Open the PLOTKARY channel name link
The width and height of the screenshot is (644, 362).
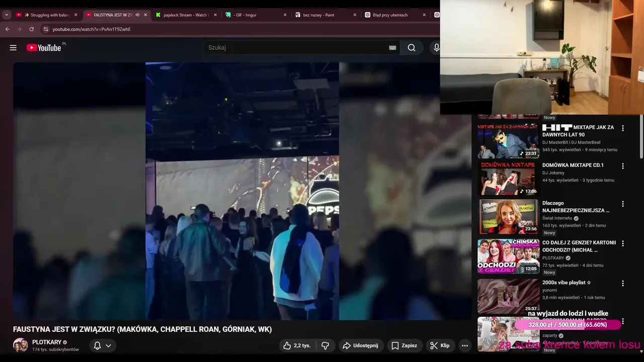pos(47,342)
